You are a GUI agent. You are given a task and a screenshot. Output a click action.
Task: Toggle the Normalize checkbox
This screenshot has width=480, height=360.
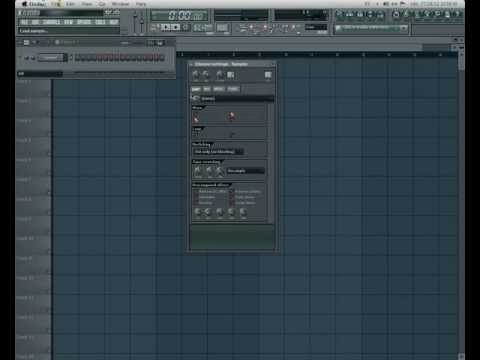(196, 197)
